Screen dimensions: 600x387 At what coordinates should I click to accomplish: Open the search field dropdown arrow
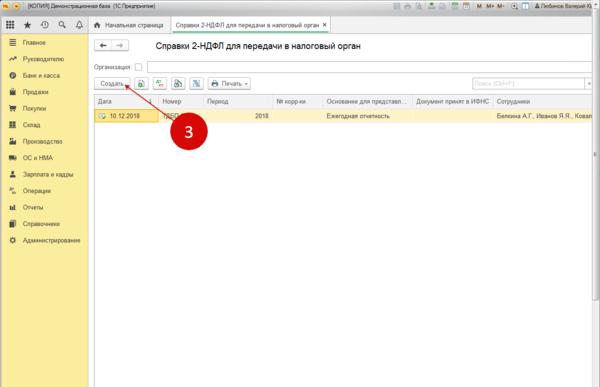[x=589, y=83]
